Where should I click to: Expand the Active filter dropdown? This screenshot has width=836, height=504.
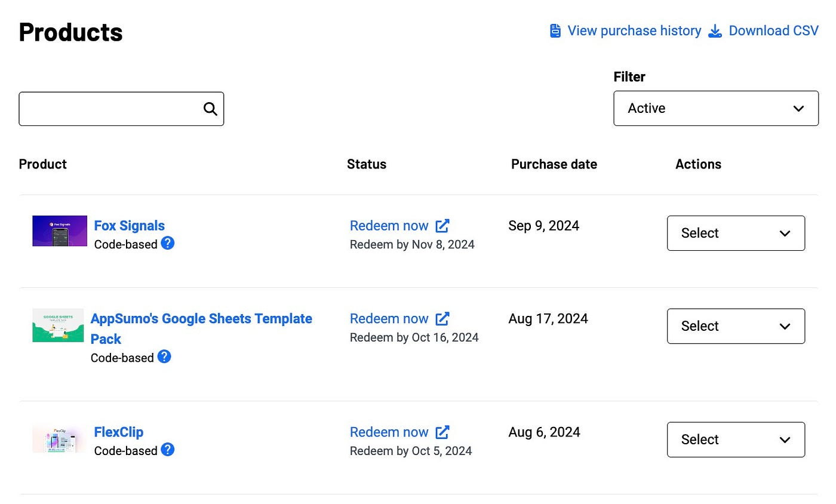[716, 108]
